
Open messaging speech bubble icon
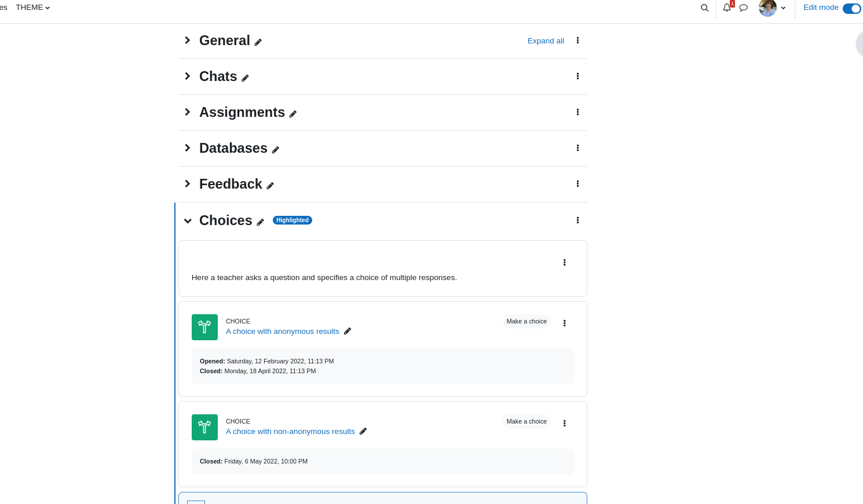pyautogui.click(x=744, y=8)
